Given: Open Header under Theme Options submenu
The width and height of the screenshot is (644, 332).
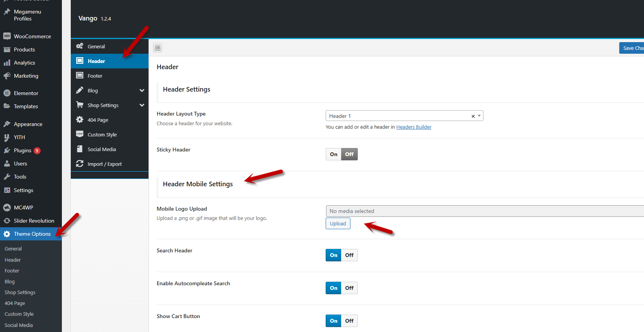Looking at the screenshot, I should pos(13,260).
